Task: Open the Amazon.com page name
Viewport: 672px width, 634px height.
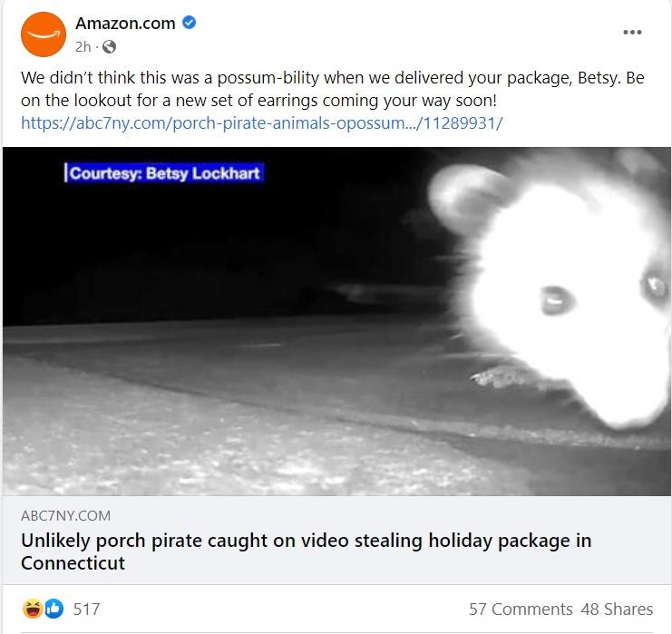Action: point(125,24)
